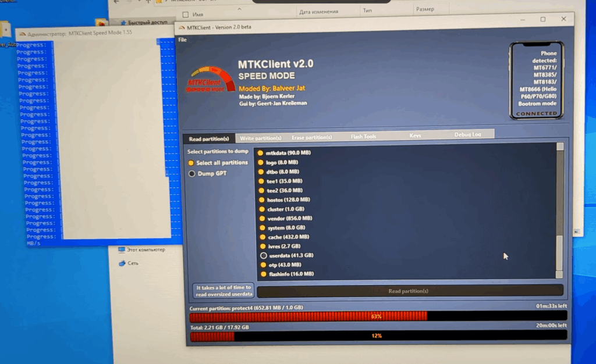Open the Flash Tools tab
Image resolution: width=596 pixels, height=364 pixels.
point(363,137)
